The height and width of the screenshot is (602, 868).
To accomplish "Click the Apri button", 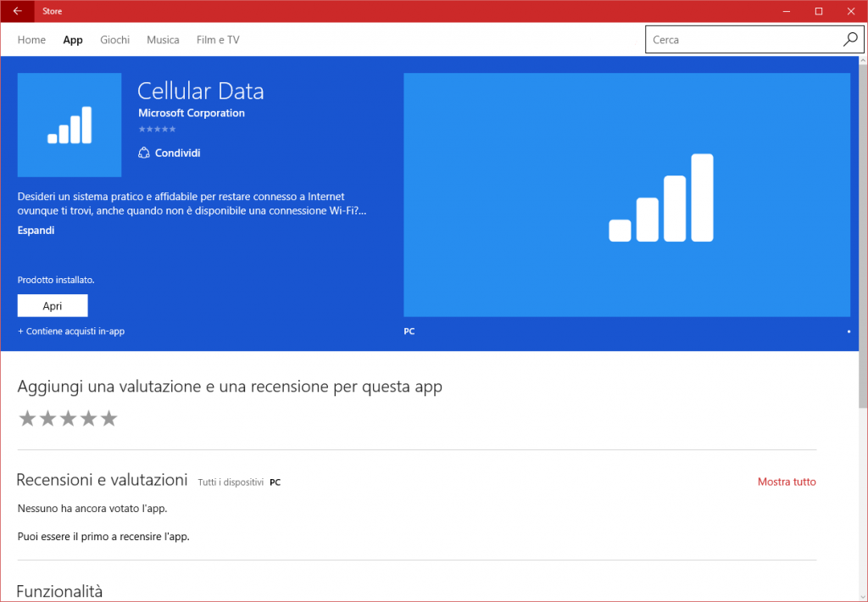I will click(53, 306).
